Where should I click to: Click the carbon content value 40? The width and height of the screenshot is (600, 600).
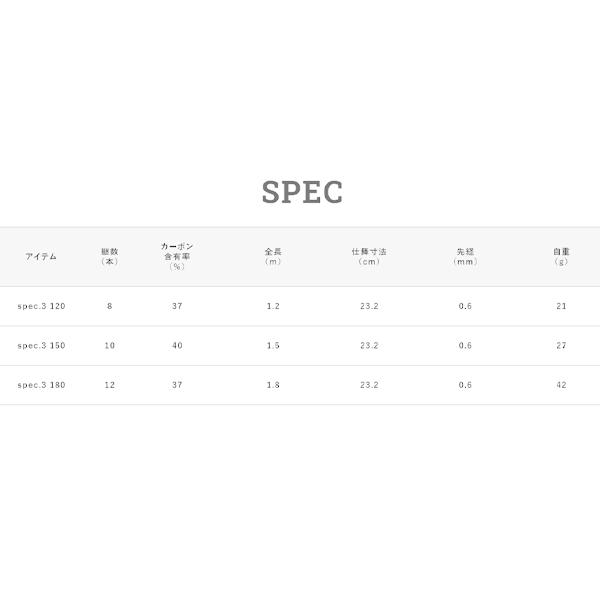[177, 346]
